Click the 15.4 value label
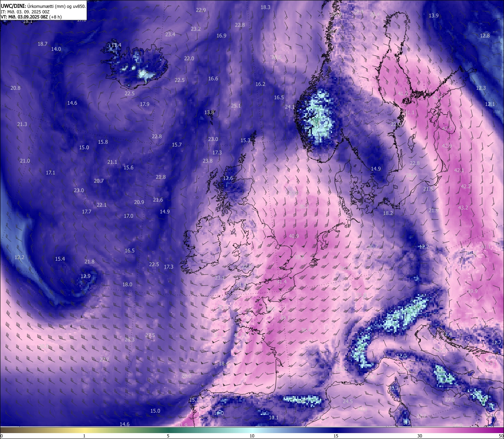This screenshot has width=504, height=439. (60, 259)
